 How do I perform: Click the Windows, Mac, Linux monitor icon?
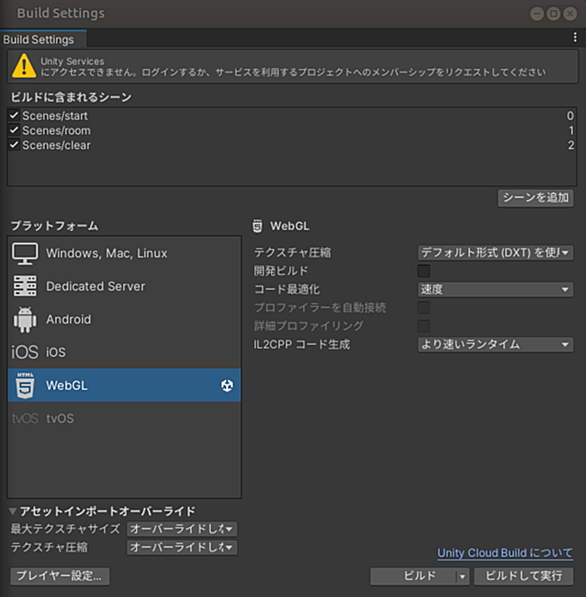[x=25, y=254]
